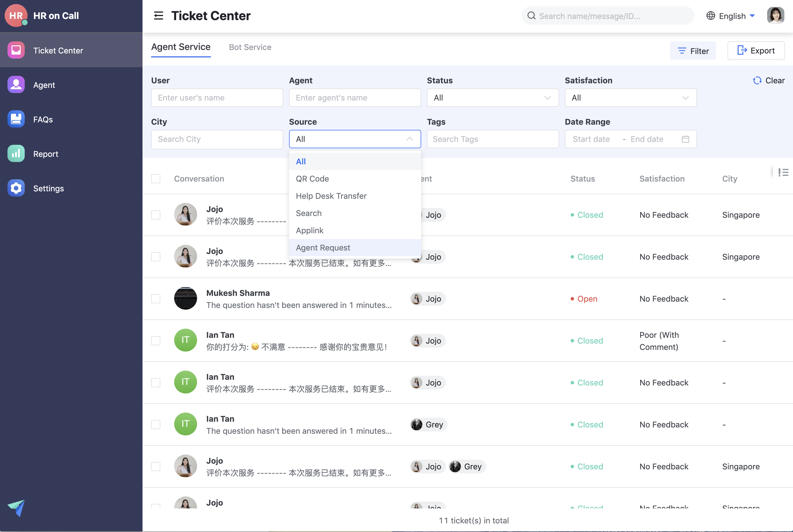Open the Satisfaction dropdown

(x=630, y=98)
